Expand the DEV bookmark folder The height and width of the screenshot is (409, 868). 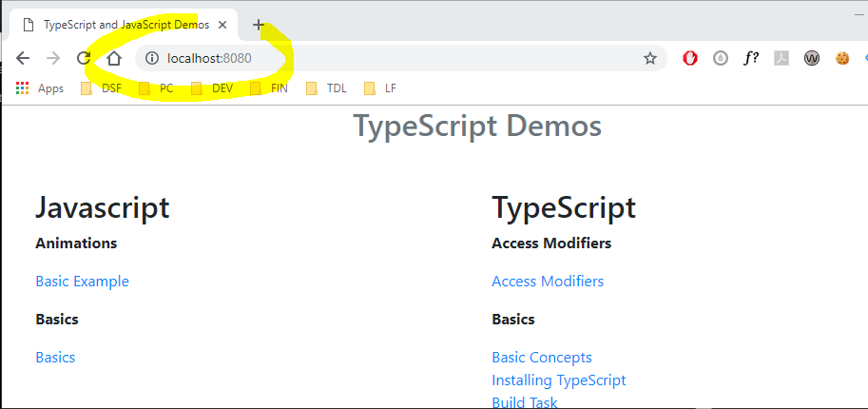[212, 88]
